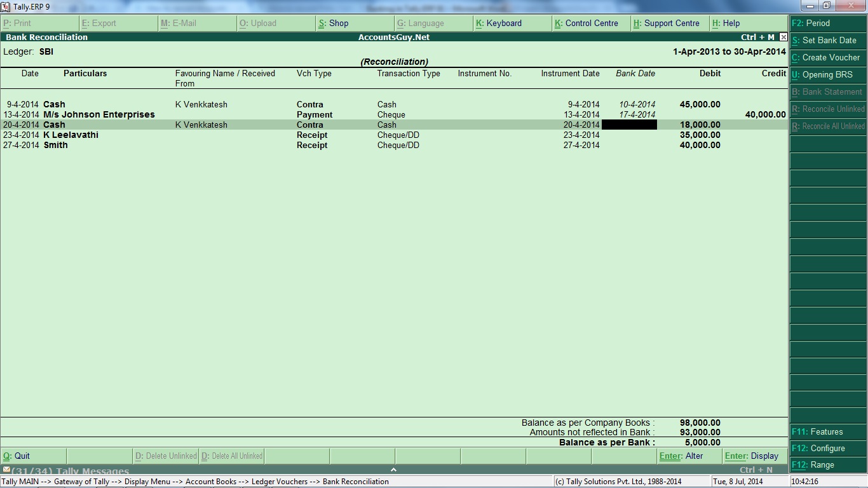
Task: Click Balance as per Company Books 98,000.00
Action: 700,423
